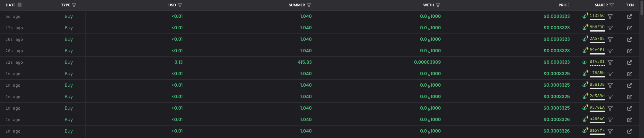The width and height of the screenshot is (644, 138).
Task: Open transaction link for maker 1788Bb
Action: [x=629, y=74]
